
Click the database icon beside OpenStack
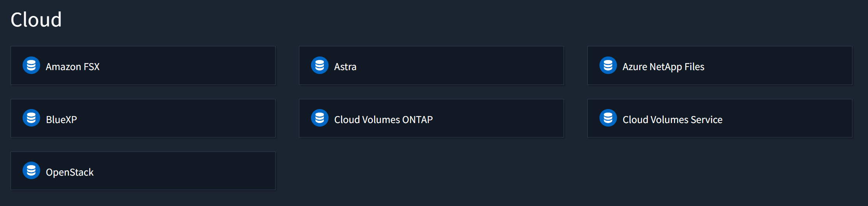click(x=32, y=171)
